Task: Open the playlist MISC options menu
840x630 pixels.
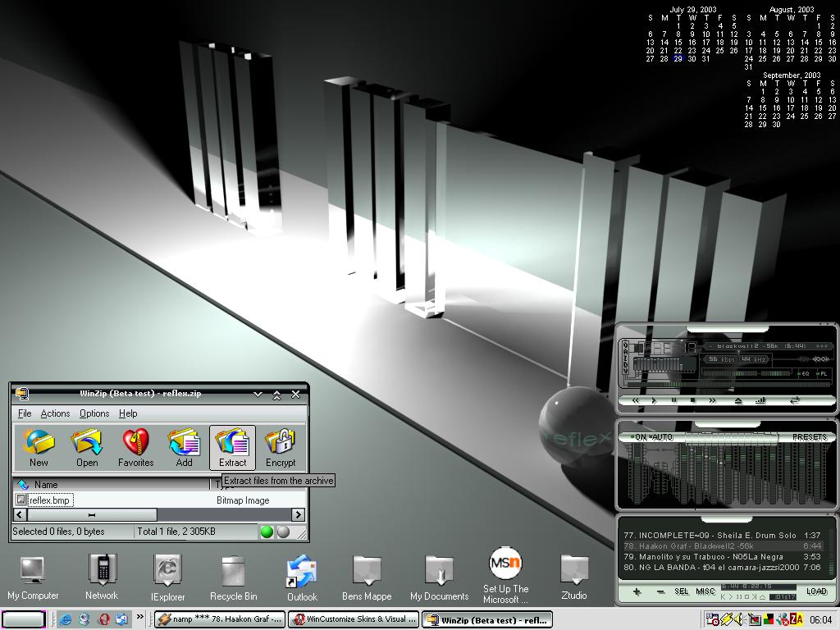Action: (x=705, y=591)
